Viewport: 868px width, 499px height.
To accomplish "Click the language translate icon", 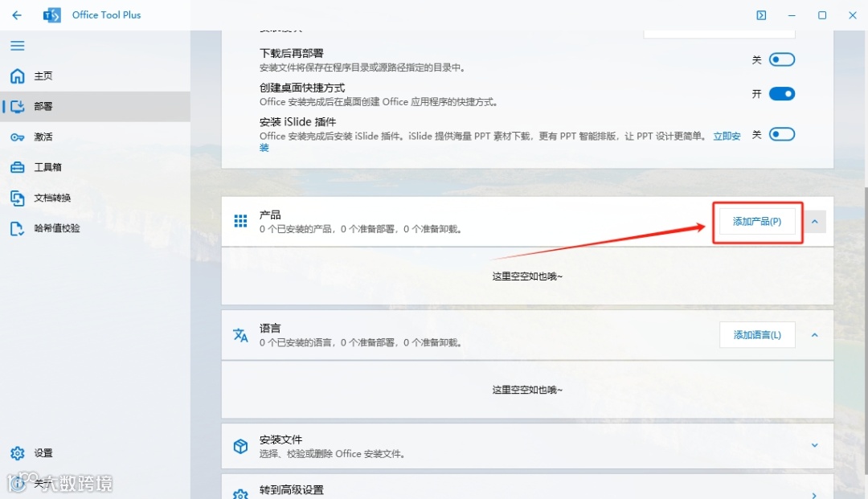I will (240, 335).
